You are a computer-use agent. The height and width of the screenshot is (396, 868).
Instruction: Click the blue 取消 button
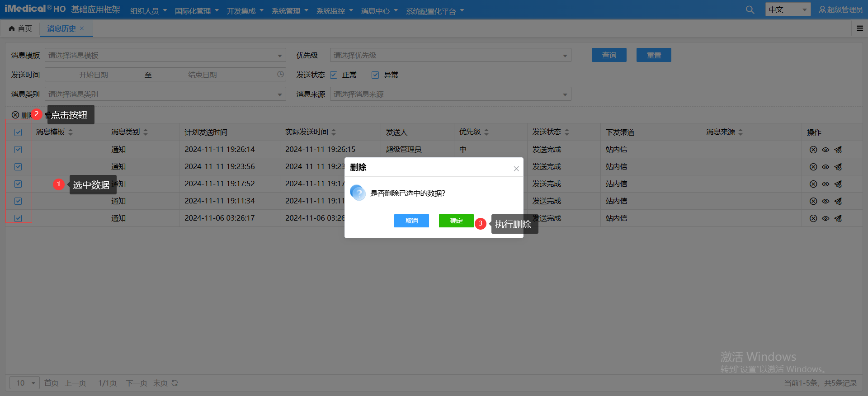tap(411, 221)
